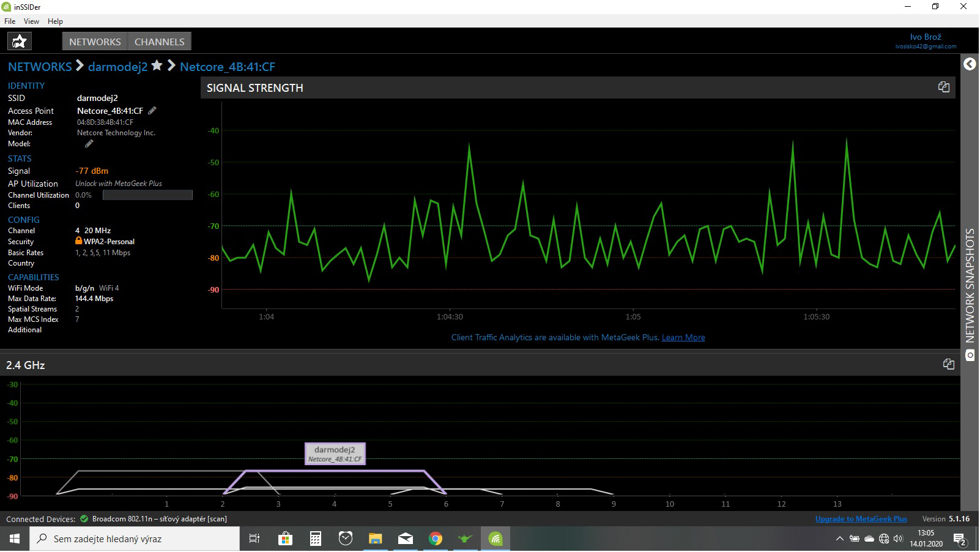
Task: Open the green watering can taskbar app
Action: coord(466,539)
